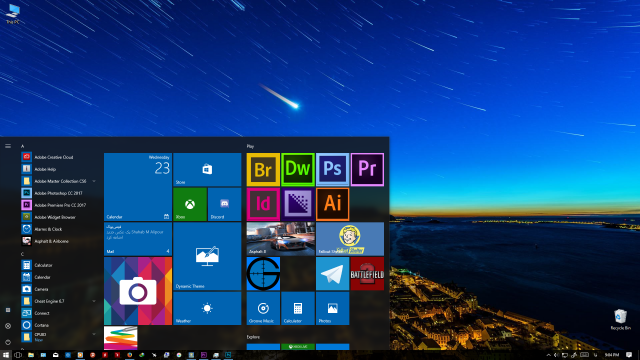The width and height of the screenshot is (640, 360).
Task: Open Task View on the taskbar
Action: [18, 355]
